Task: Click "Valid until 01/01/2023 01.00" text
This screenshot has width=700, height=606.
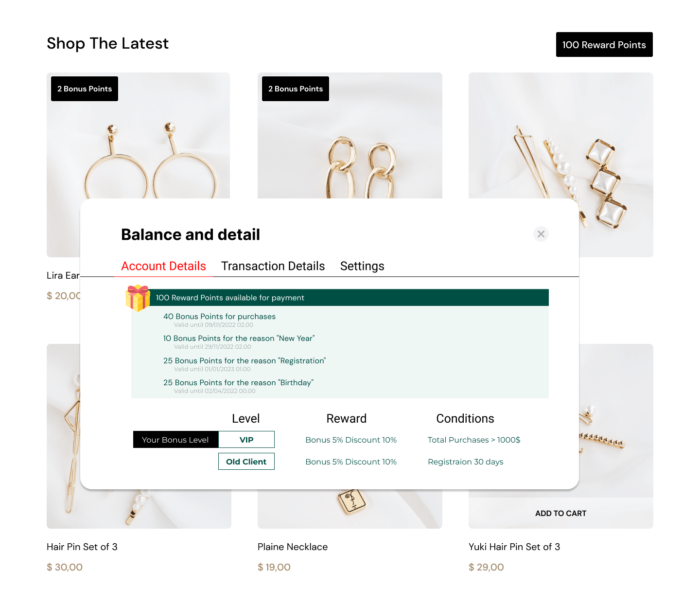Action: [212, 369]
